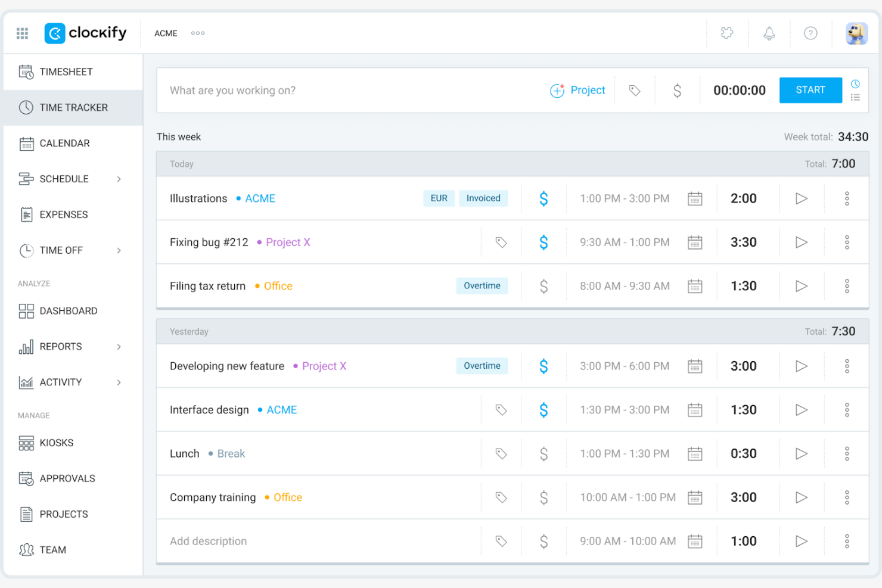Click the notifications bell icon
Screen dimensions: 882x588
(769, 33)
